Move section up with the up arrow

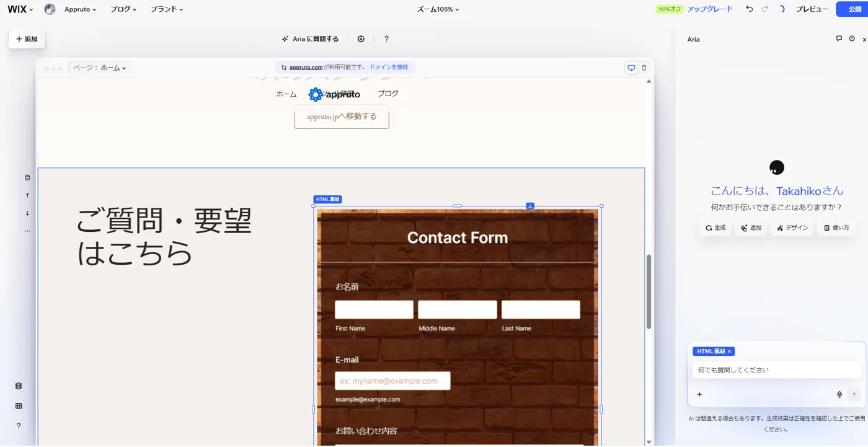click(27, 195)
